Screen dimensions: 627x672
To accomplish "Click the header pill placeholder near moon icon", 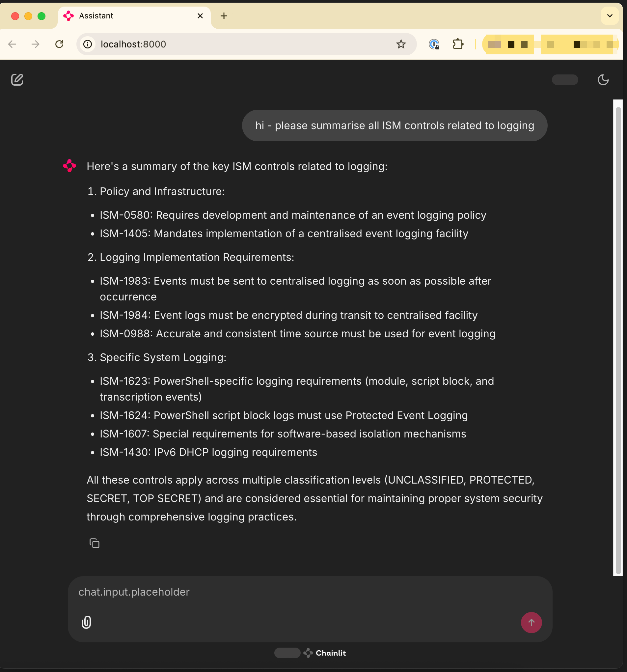I will 564,80.
